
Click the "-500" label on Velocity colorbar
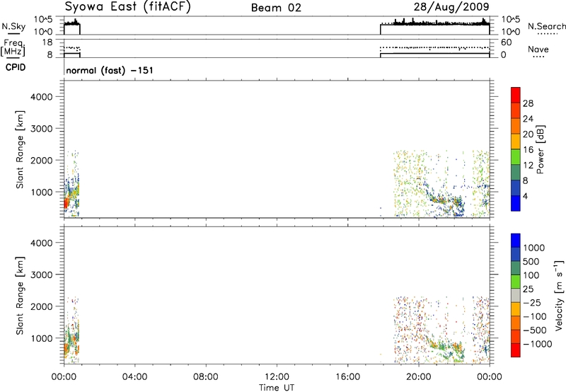[535, 330]
